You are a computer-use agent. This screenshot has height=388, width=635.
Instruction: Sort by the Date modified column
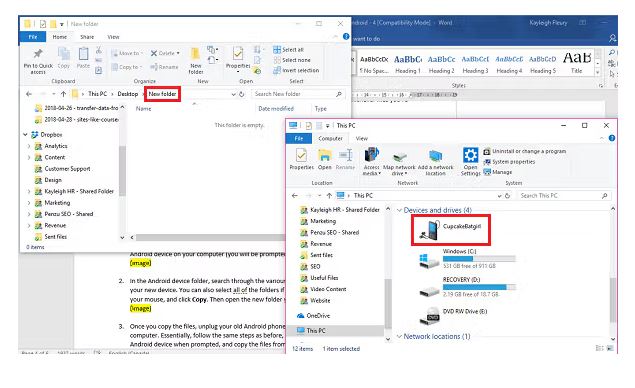[x=276, y=109]
